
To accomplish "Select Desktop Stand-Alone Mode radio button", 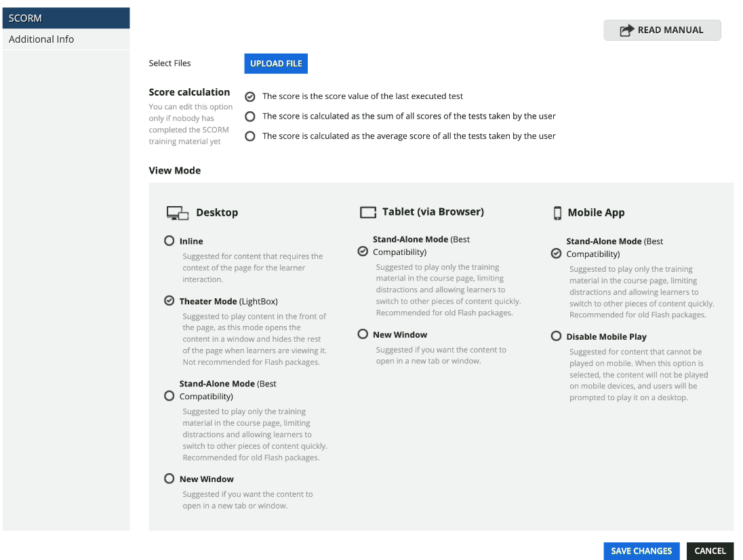I will tap(169, 396).
